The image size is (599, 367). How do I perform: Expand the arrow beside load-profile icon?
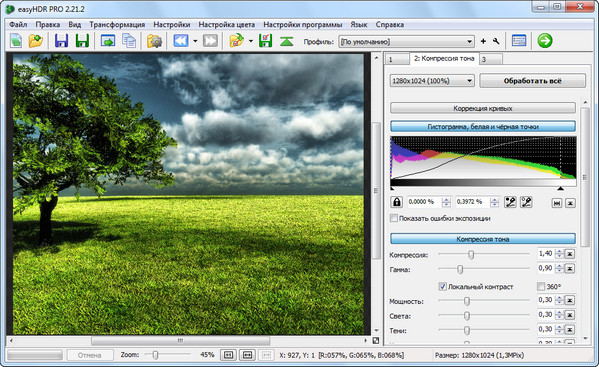(251, 41)
